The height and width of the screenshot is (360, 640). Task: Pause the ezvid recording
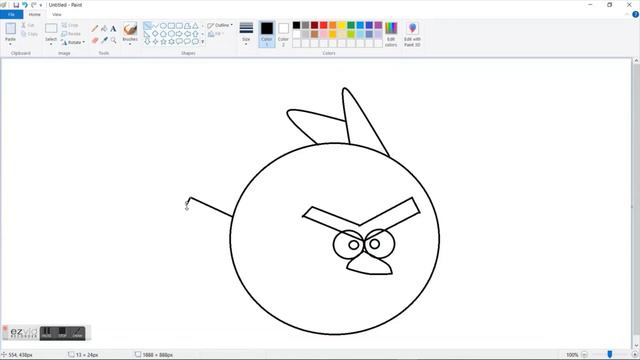47,333
